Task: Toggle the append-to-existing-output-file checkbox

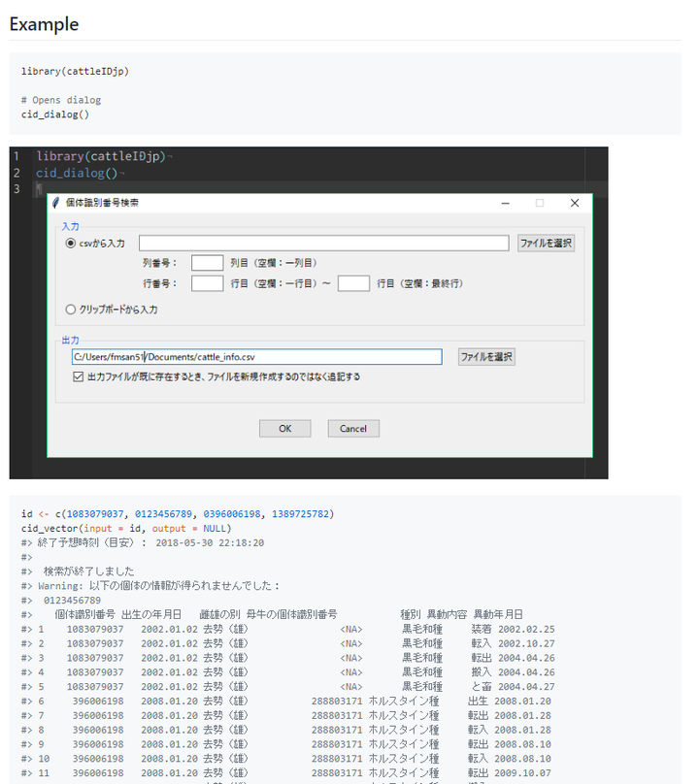Action: pyautogui.click(x=78, y=376)
